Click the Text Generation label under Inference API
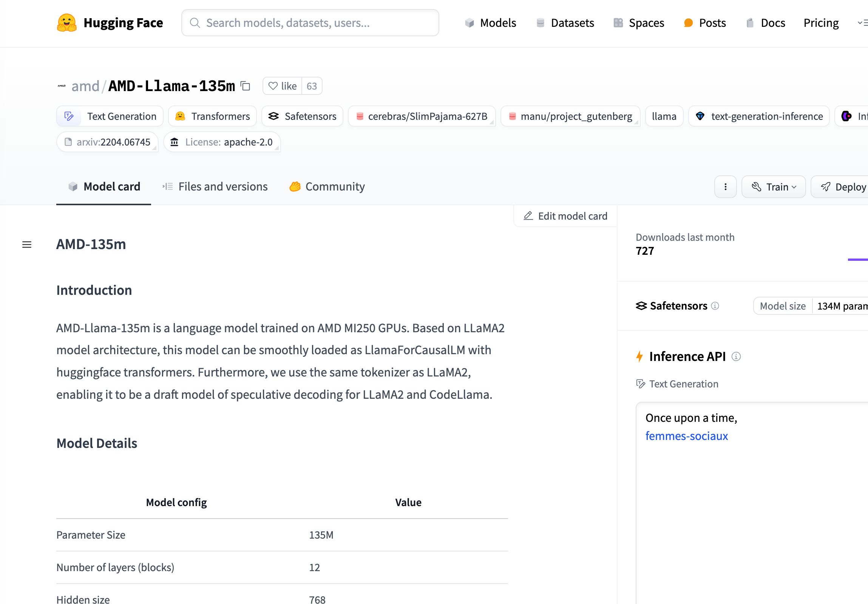This screenshot has width=868, height=604. 684,384
